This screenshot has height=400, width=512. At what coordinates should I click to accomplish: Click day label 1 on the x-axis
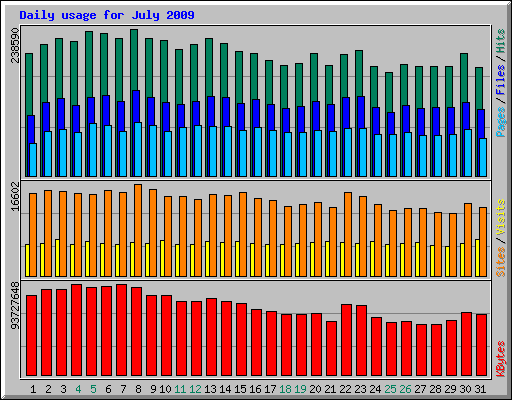coord(33,389)
